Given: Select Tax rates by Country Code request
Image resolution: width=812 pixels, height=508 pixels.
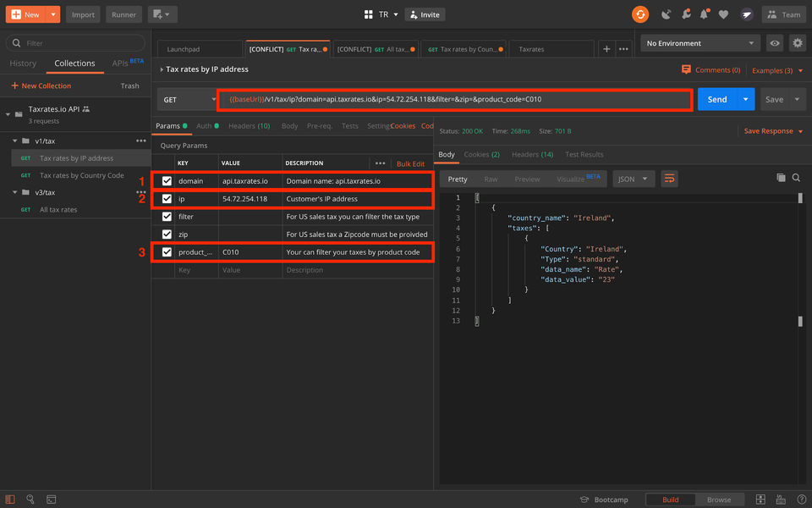Looking at the screenshot, I should [81, 175].
